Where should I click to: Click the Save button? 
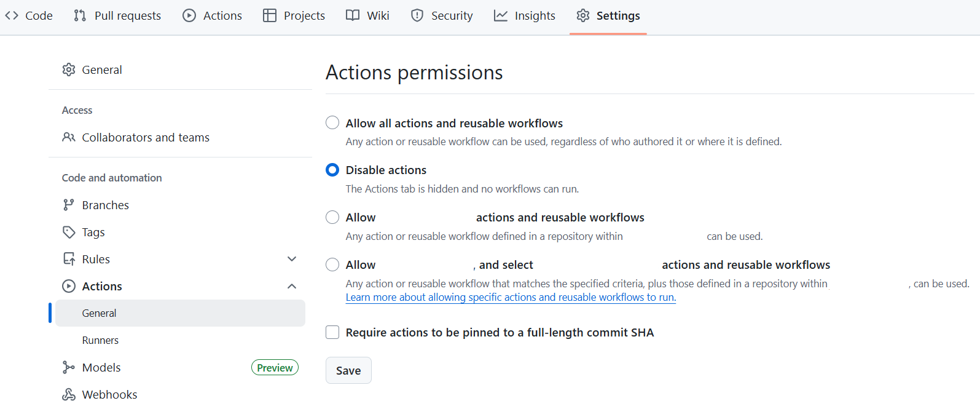(348, 370)
